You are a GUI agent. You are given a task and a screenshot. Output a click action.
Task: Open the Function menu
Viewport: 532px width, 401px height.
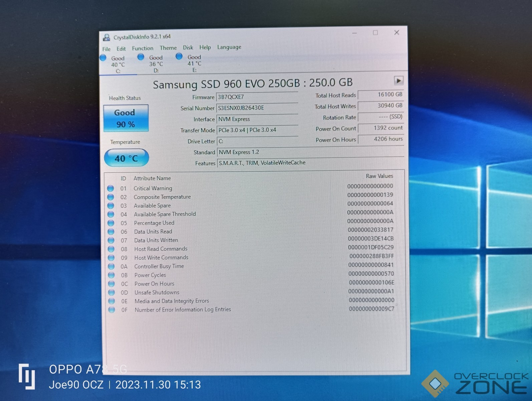[143, 48]
